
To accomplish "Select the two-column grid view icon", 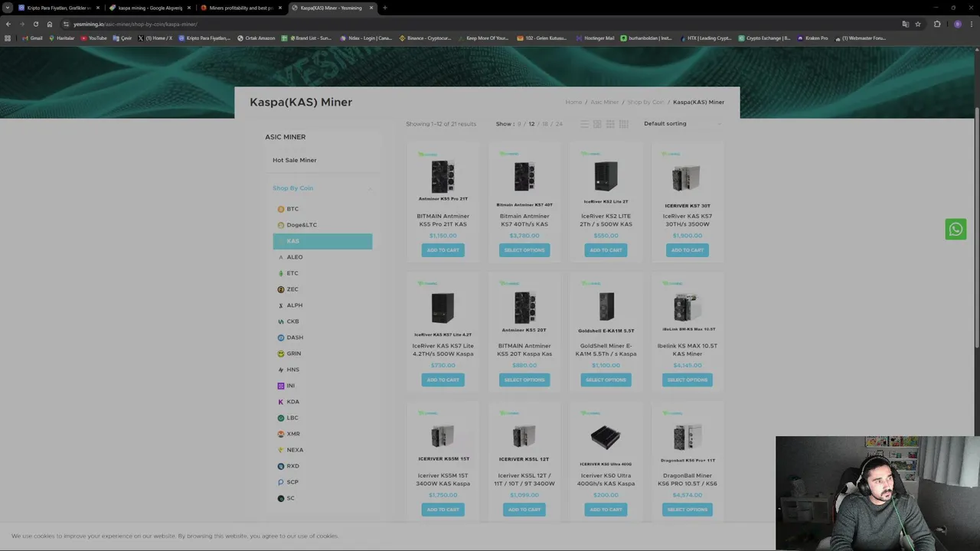I will 597,124.
